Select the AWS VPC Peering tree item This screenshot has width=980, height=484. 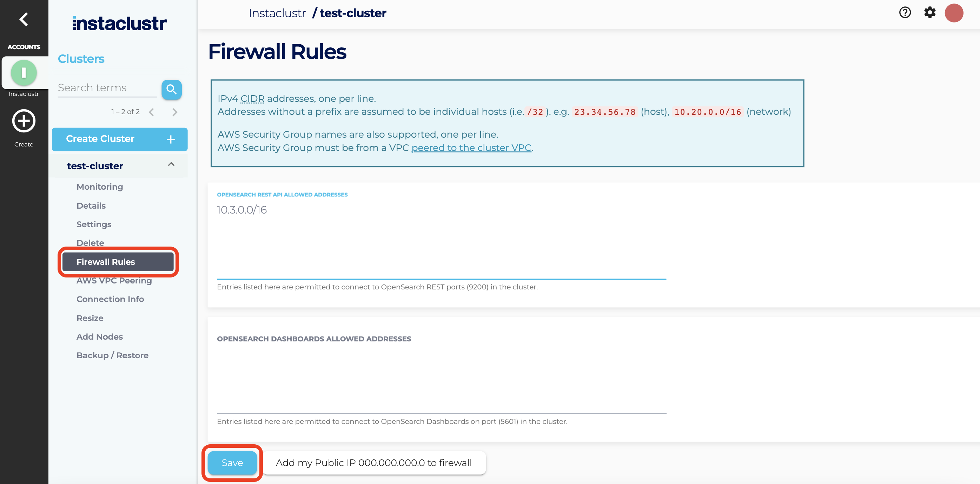(x=114, y=280)
